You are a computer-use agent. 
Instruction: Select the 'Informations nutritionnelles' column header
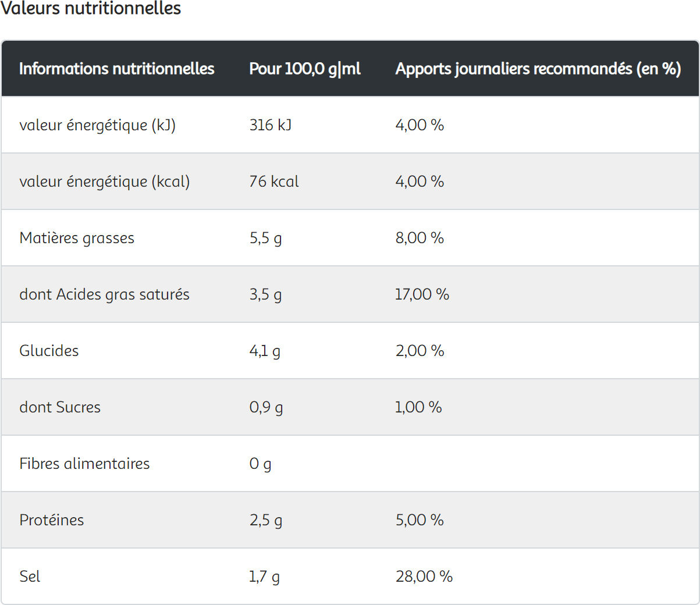[116, 69]
